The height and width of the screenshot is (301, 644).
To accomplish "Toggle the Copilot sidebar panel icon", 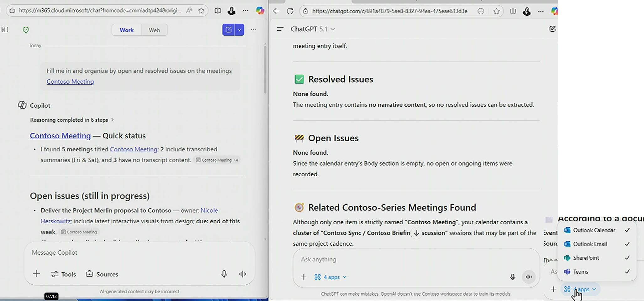I will (x=5, y=30).
